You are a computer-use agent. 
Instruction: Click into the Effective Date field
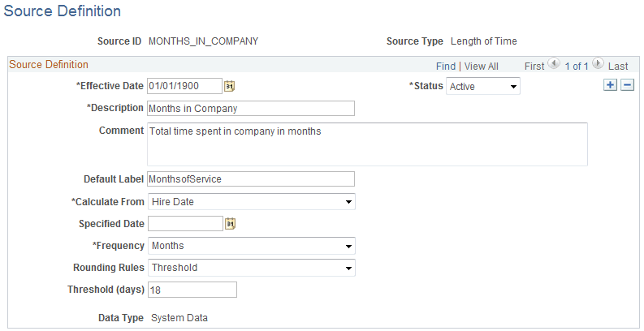(x=184, y=86)
